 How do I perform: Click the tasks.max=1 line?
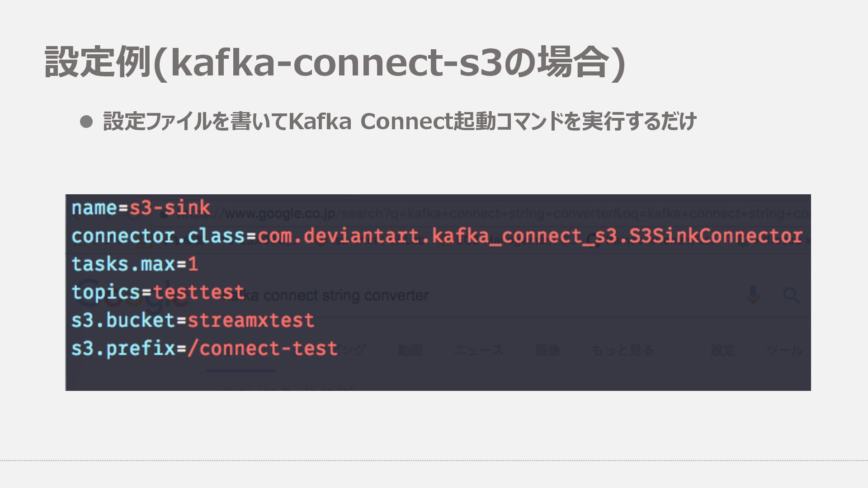135,264
